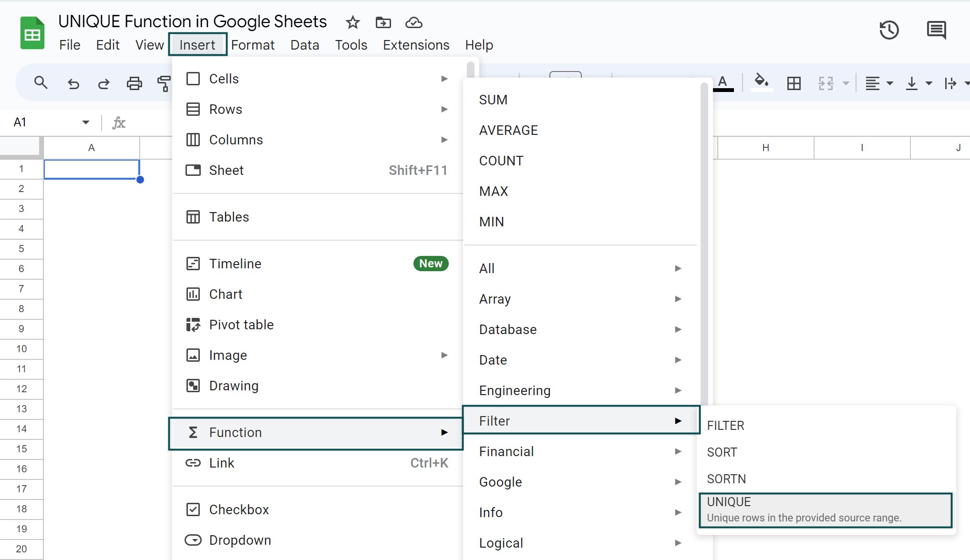Click the column H header
Screen dimensions: 970x560
(x=765, y=148)
